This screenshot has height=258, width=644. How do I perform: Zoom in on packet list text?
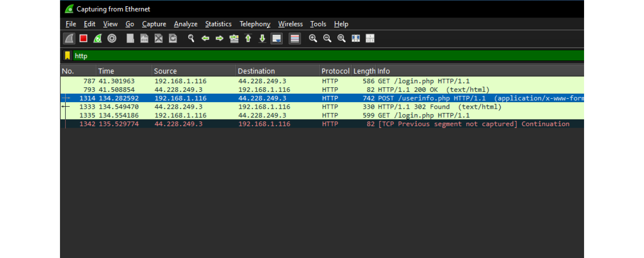(x=313, y=39)
